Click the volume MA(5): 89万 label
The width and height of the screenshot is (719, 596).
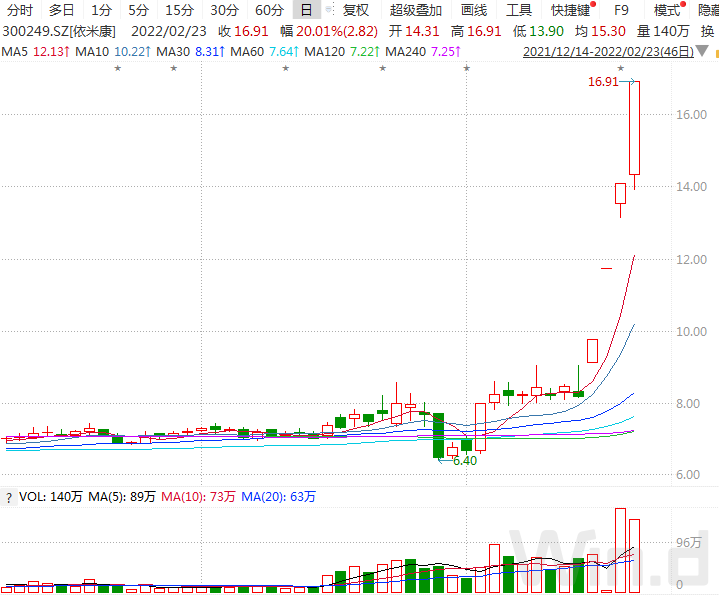click(122, 497)
